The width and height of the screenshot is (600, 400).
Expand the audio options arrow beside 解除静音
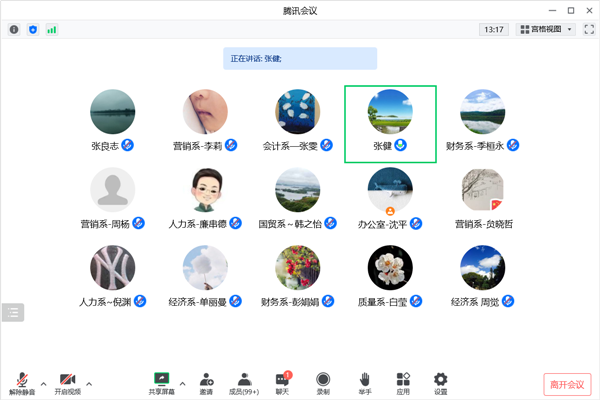click(43, 383)
